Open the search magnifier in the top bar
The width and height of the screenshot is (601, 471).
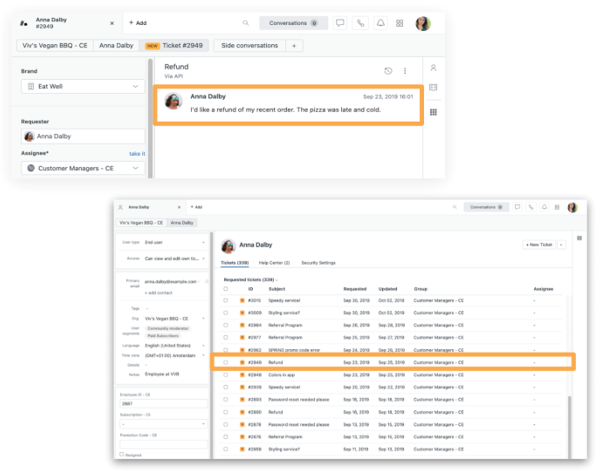coord(246,22)
